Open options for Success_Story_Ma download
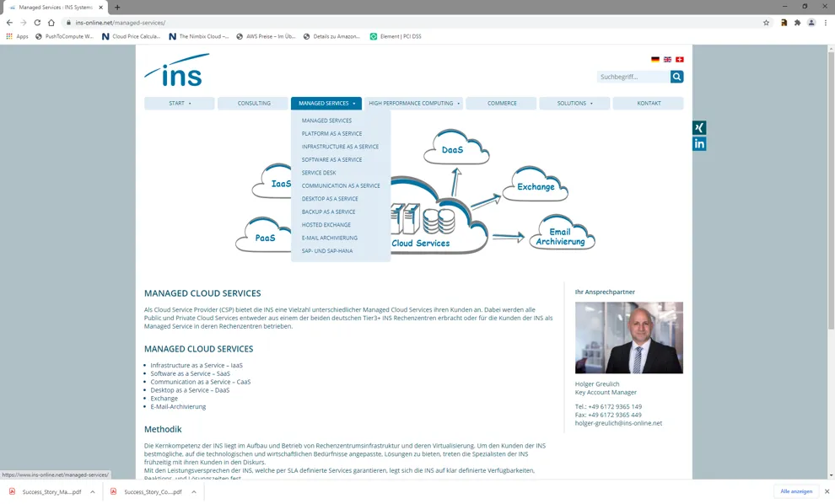Screen dimensions: 835x504 93,491
